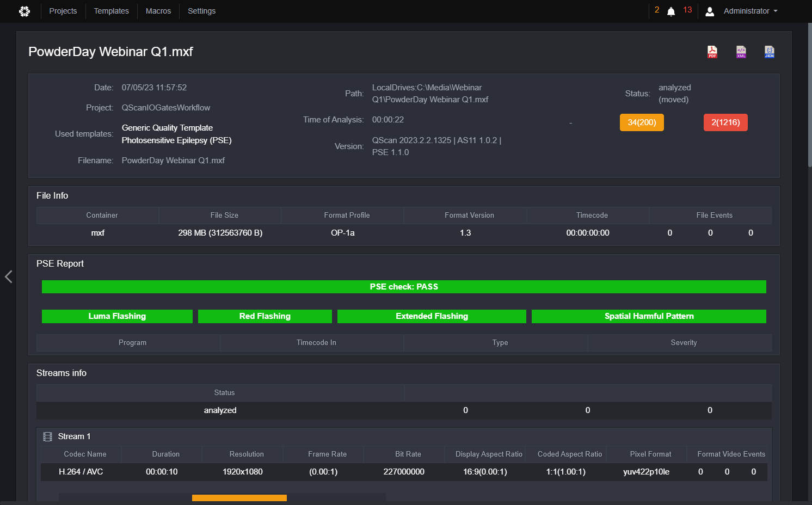The width and height of the screenshot is (812, 505).
Task: Open the Settings menu
Action: [x=202, y=11]
